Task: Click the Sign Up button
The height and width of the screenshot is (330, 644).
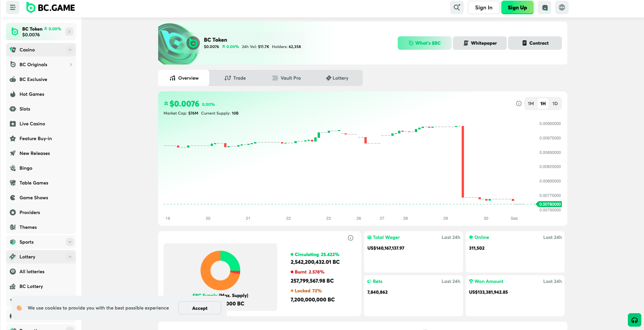Action: pyautogui.click(x=517, y=7)
